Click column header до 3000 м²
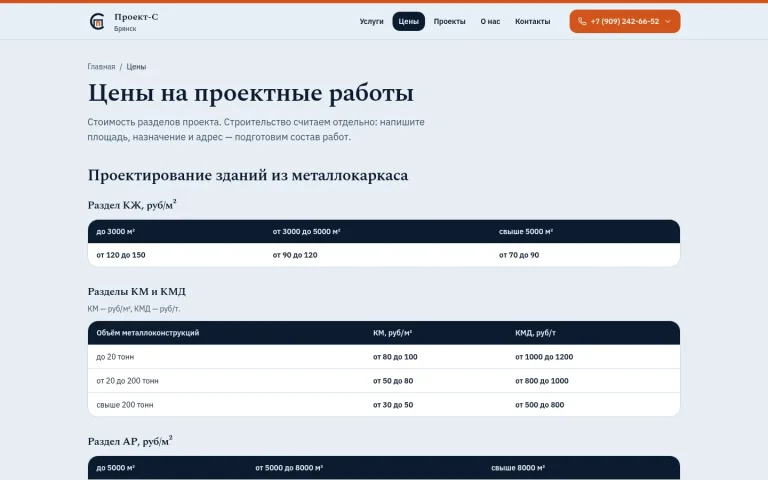 tap(116, 232)
